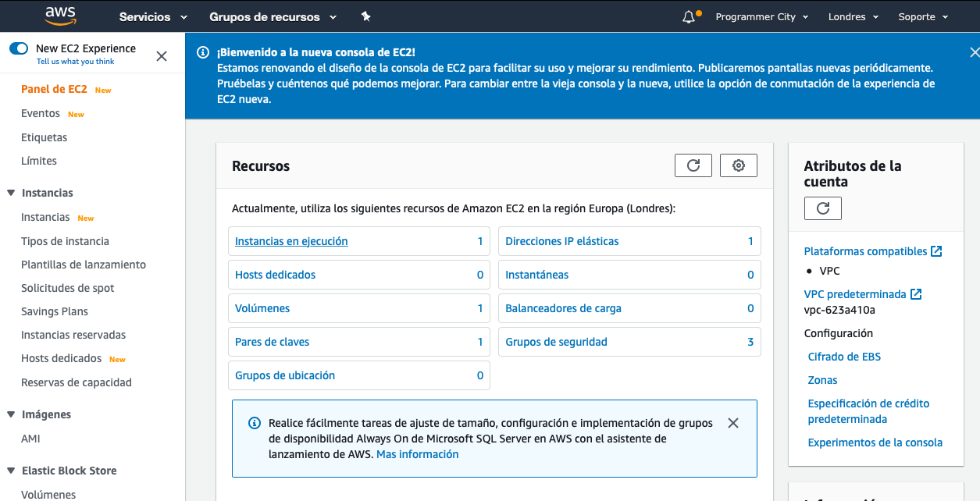Open the Soporte dropdown menu
Screen dimensions: 980x501
point(923,16)
